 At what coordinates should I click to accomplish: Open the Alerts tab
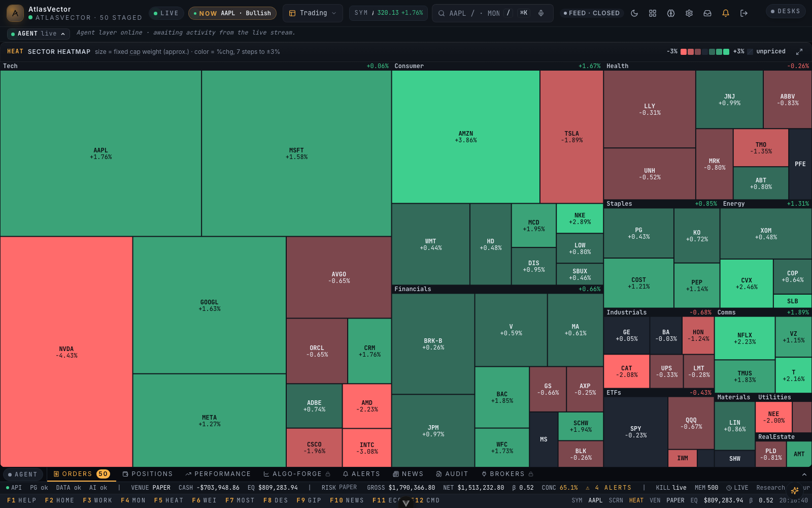click(361, 474)
